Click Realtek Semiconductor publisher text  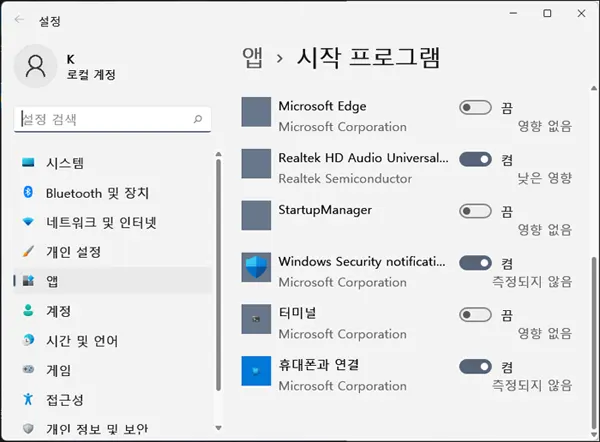(x=345, y=178)
